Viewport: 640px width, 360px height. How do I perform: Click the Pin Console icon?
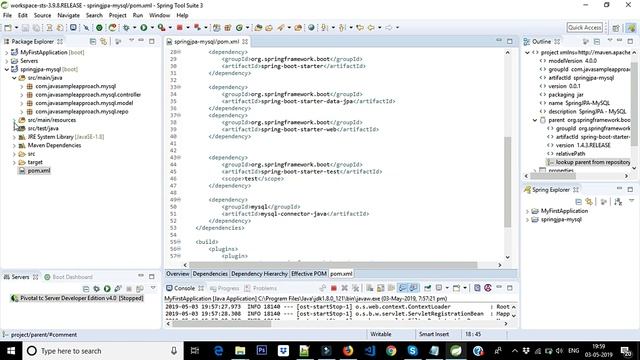[427, 288]
